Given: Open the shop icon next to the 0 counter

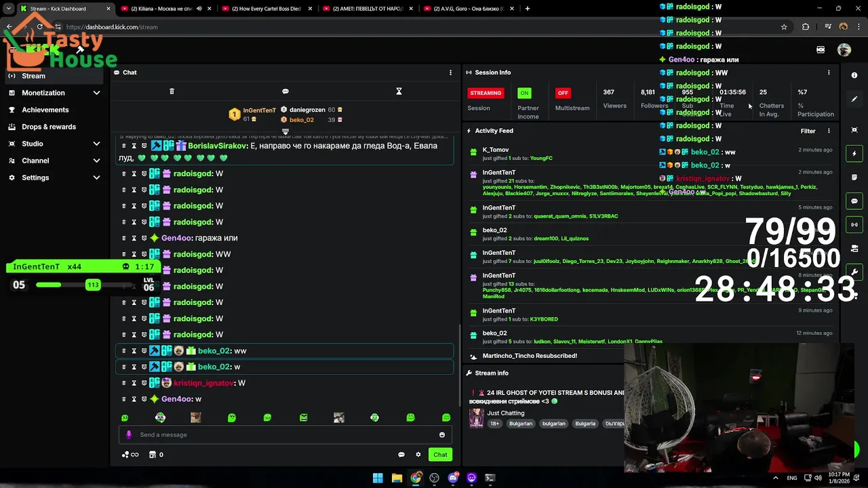Looking at the screenshot, I should coord(153,455).
